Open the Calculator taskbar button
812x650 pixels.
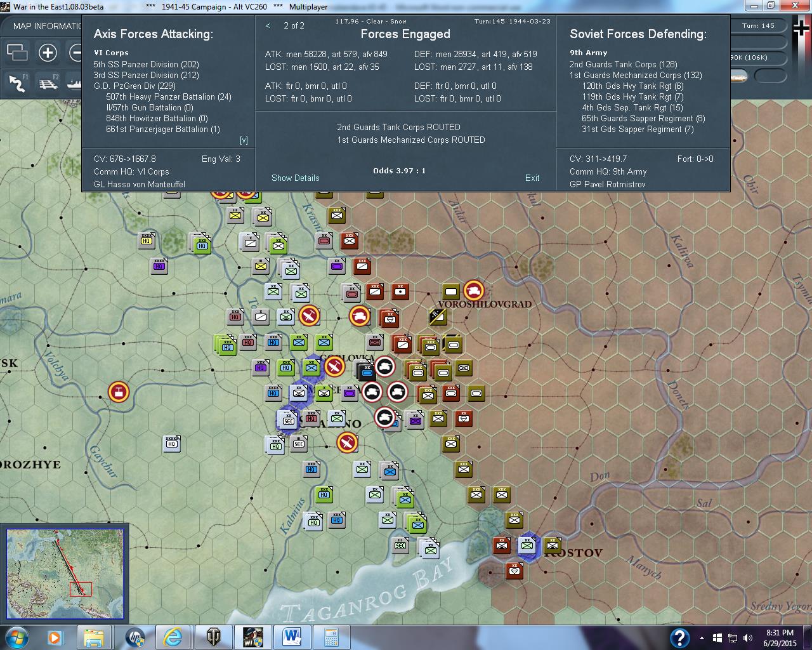(x=332, y=637)
